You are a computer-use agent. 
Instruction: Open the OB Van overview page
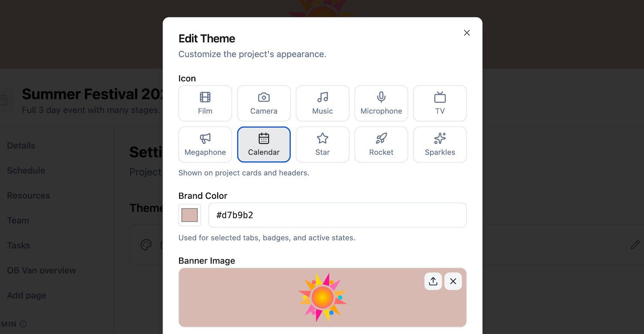[x=41, y=270]
